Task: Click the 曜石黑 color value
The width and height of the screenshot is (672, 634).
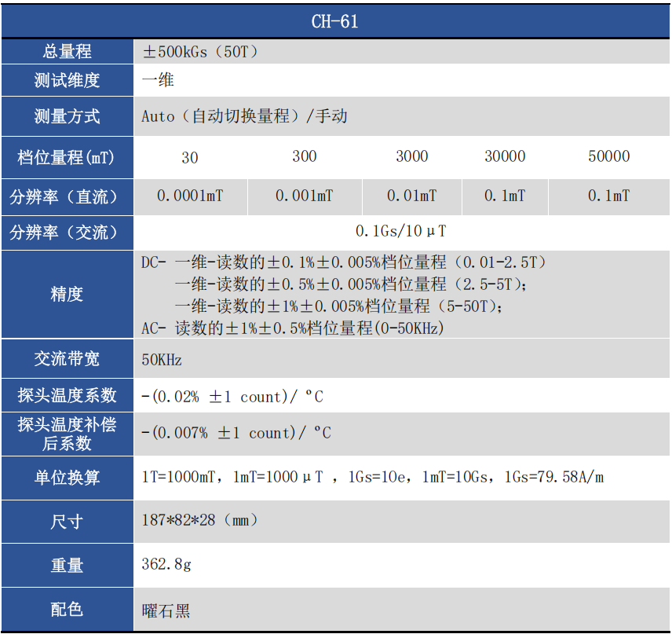Action: pos(166,610)
